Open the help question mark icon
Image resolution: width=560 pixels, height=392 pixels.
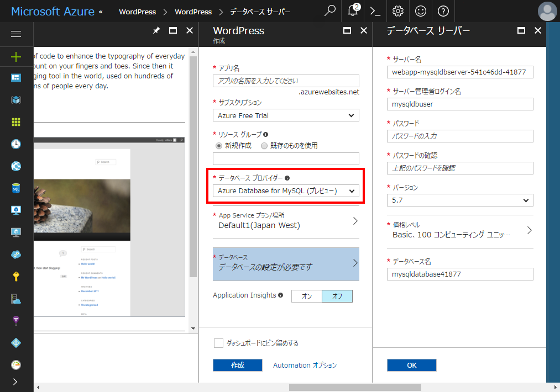click(x=443, y=11)
